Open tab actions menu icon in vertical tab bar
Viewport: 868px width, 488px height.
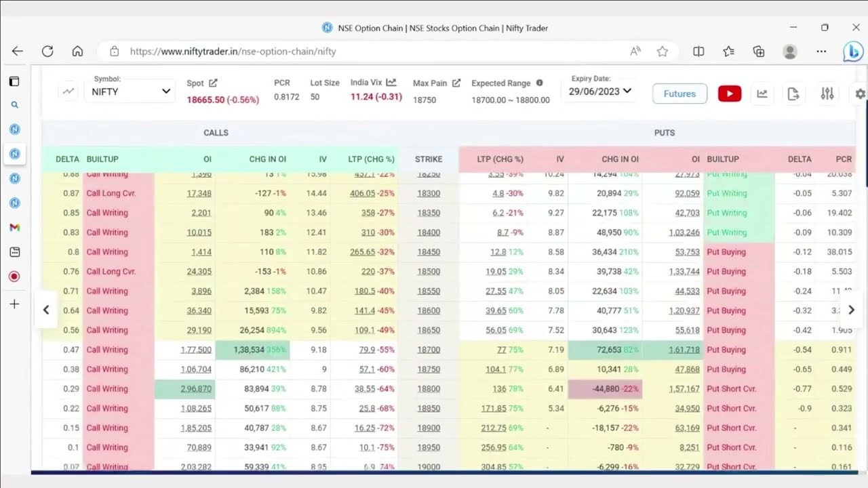pyautogui.click(x=14, y=81)
